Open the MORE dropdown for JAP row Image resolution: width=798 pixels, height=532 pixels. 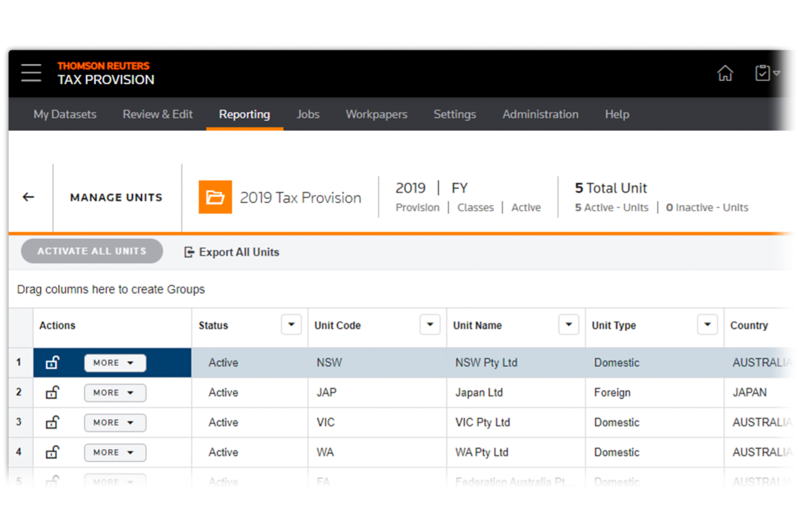115,392
